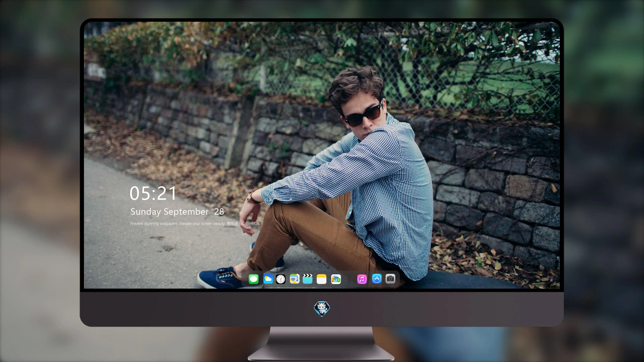Click the 'Preview stunning wallpapers' caption text
This screenshot has height=362, width=644.
click(195, 223)
